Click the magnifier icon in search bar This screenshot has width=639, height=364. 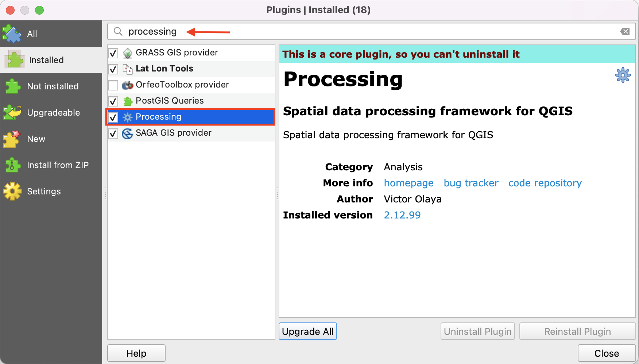(x=118, y=31)
